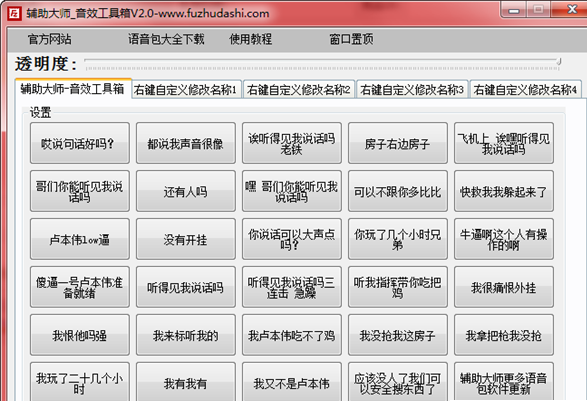
Task: Switch to the 右键自定义修改名称3 tab
Action: click(x=412, y=90)
